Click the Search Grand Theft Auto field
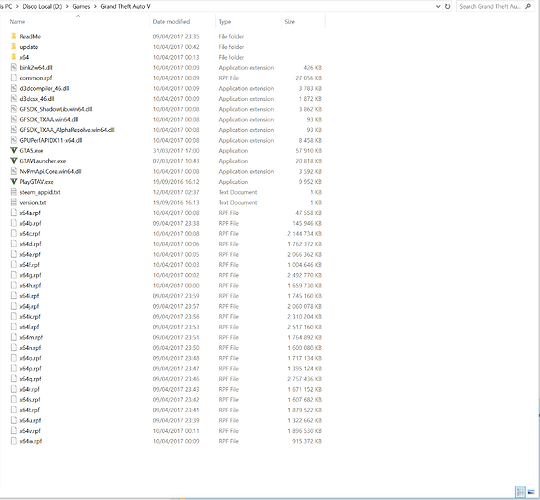The height and width of the screenshot is (500, 540). [490, 6]
